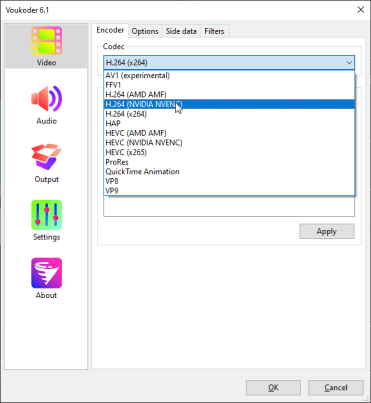Choose HEVC (x265) codec
The image size is (371, 403).
[229, 152]
